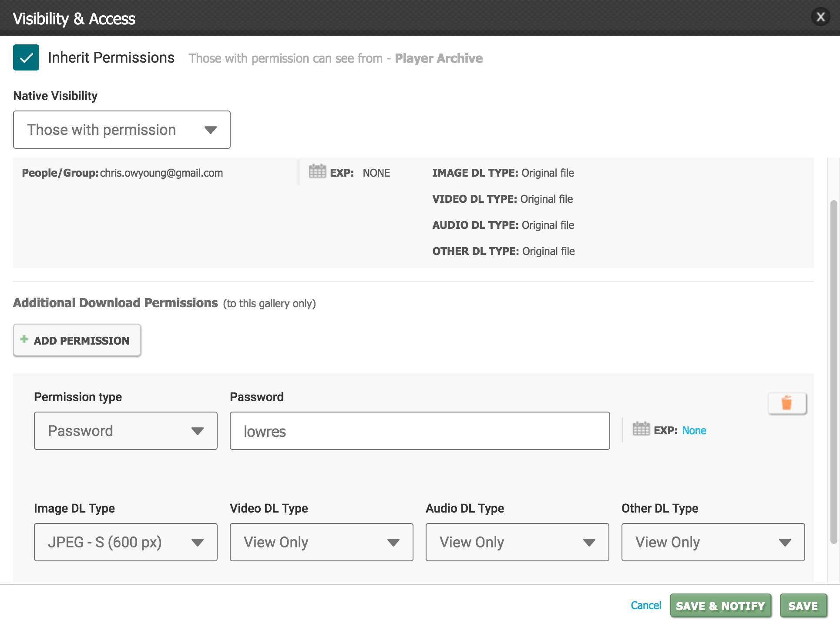This screenshot has width=840, height=627.
Task: Open the Other DL Type dropdown
Action: (713, 542)
